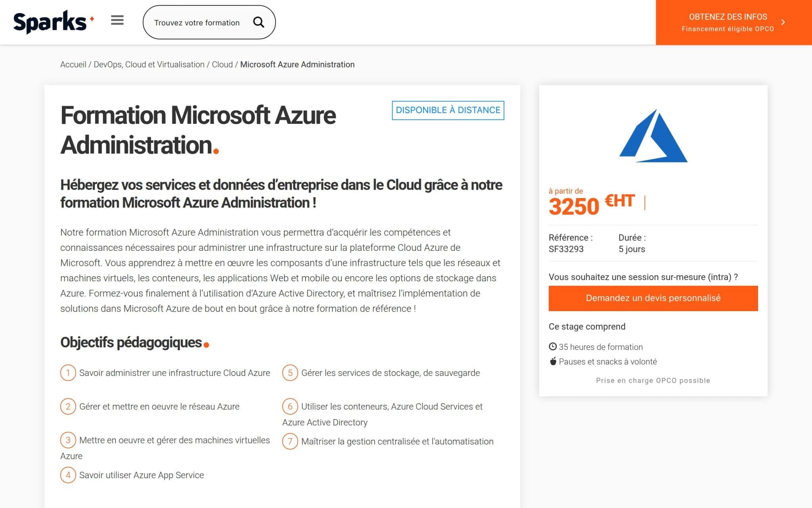Click Demandez un devis personnalisé button
The image size is (812, 508).
[653, 298]
